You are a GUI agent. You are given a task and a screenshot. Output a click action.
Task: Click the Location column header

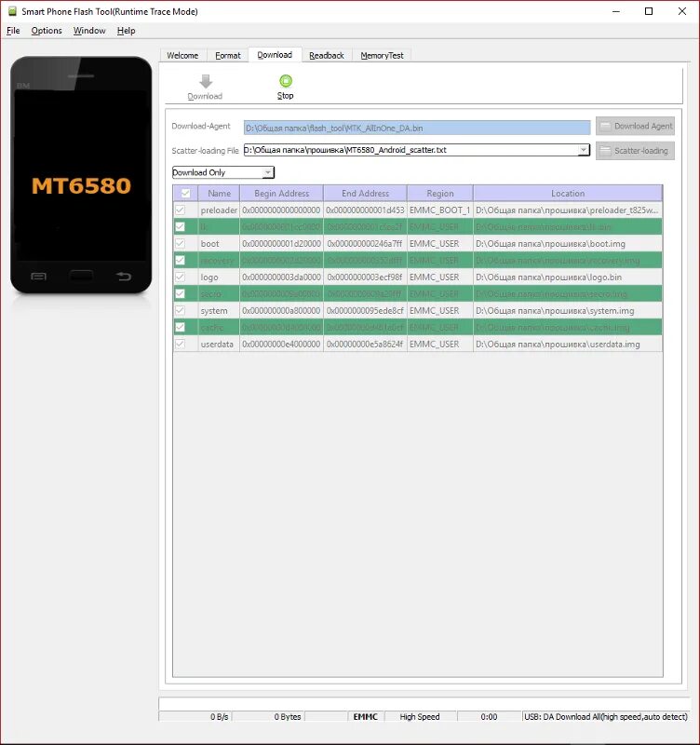click(x=568, y=194)
